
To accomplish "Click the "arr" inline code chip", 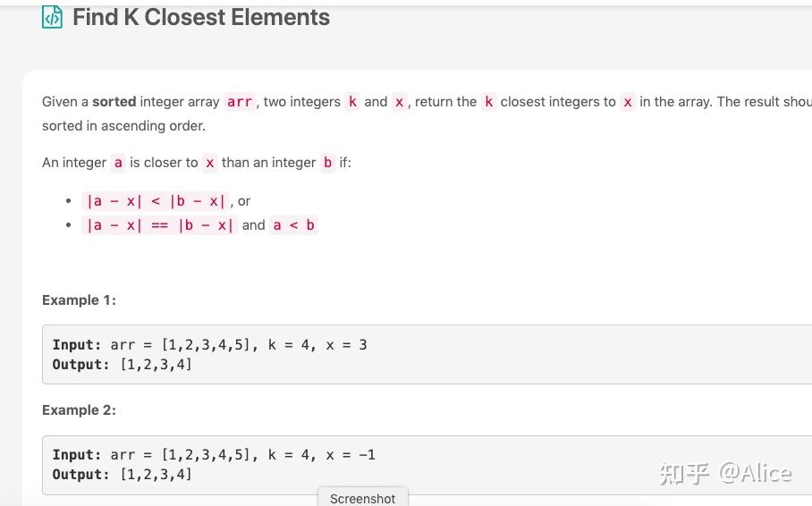I will [x=240, y=102].
